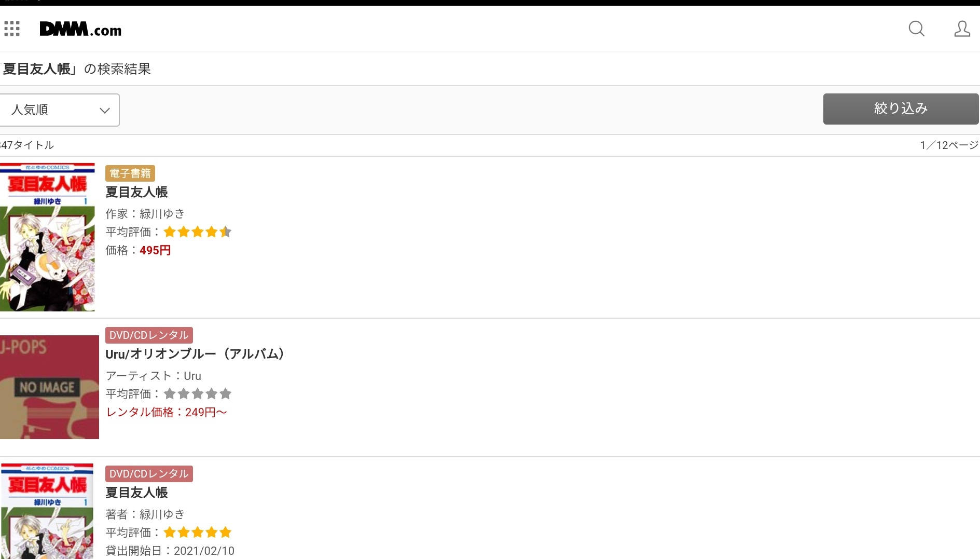Click the 絞り込み filter button

pos(901,109)
